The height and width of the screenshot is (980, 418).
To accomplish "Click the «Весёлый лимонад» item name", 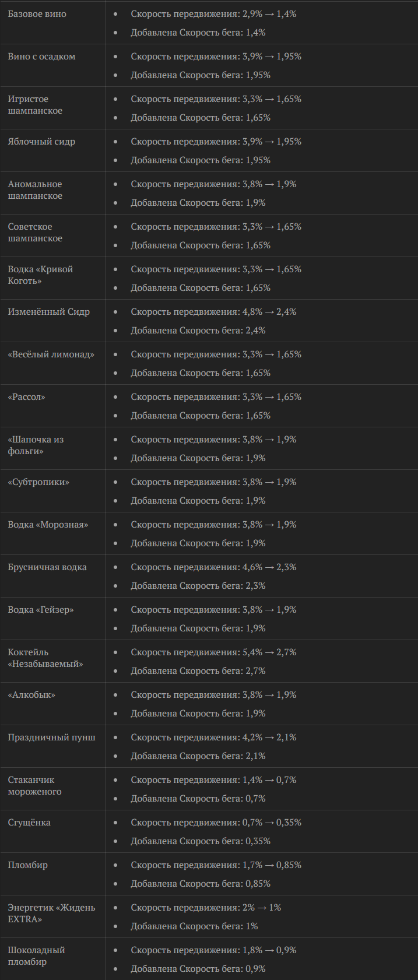I will (x=51, y=354).
